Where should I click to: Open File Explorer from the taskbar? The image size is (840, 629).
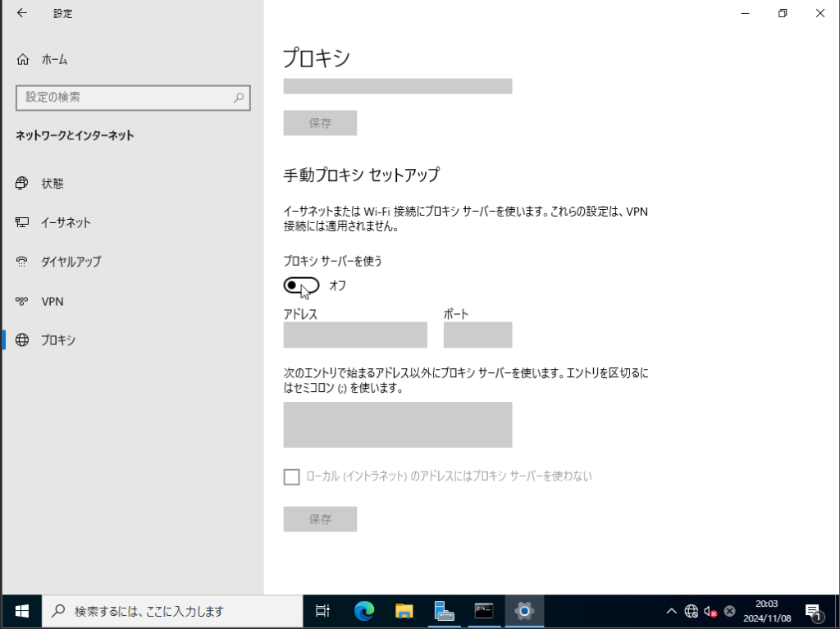404,611
